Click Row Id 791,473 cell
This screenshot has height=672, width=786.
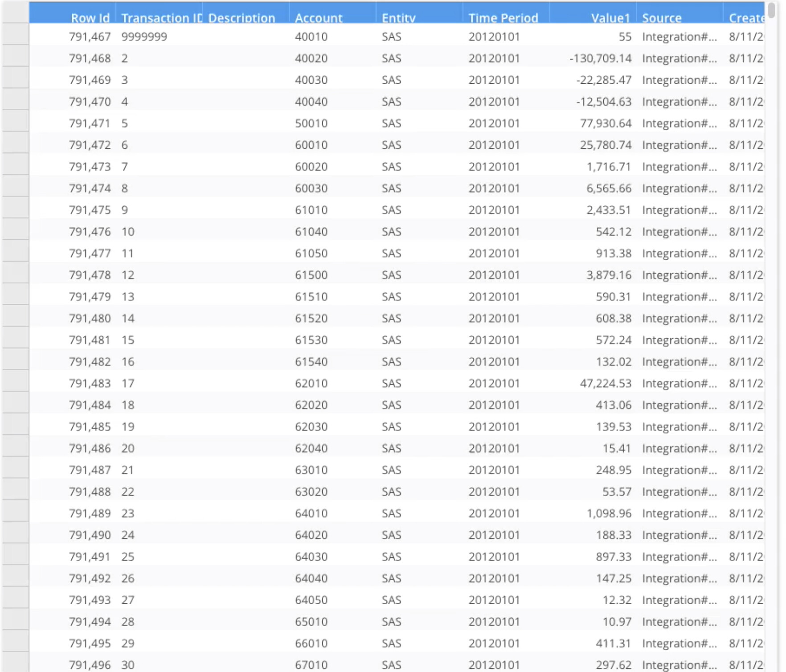(73, 167)
